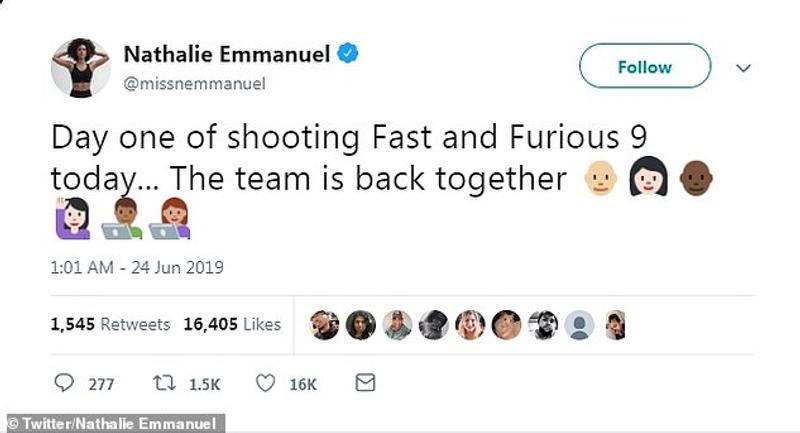Click the second liker avatar thumbnail
The width and height of the screenshot is (800, 433).
coord(361,324)
